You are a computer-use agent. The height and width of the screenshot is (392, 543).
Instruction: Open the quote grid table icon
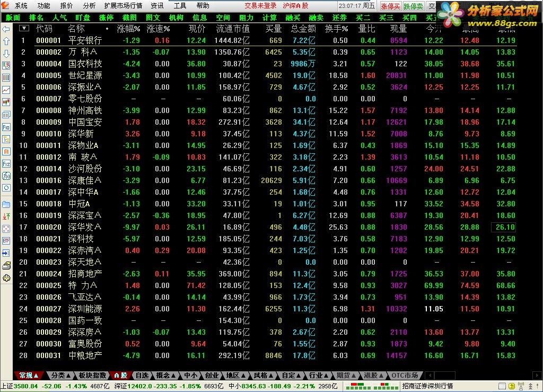click(x=6, y=77)
